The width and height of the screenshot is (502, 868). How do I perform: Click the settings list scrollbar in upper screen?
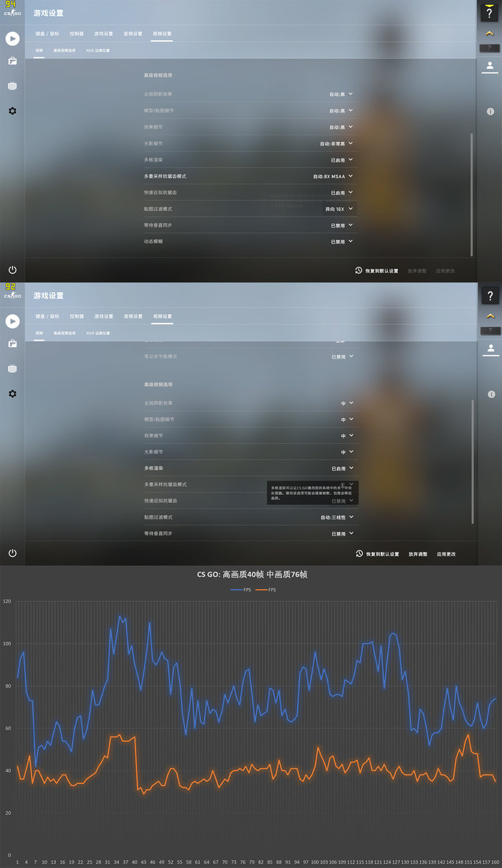click(x=472, y=194)
